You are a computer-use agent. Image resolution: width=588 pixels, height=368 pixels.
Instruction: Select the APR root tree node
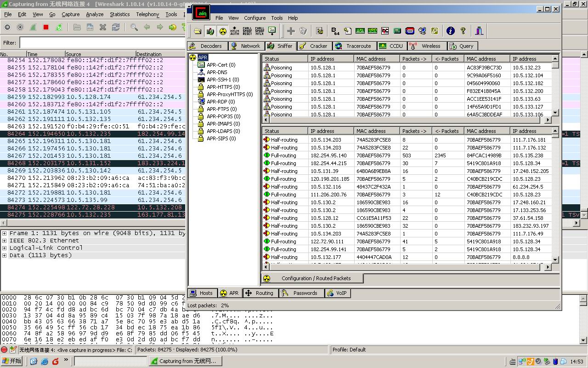[x=203, y=57]
